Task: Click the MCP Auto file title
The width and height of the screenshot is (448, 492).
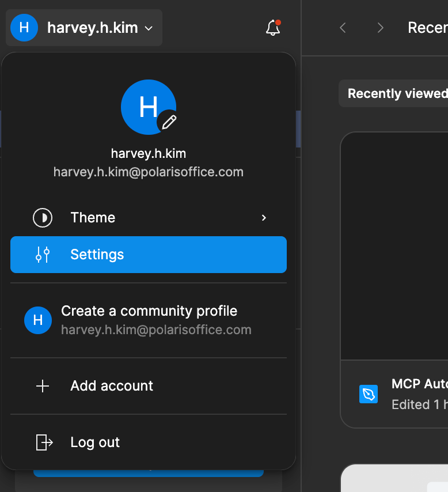Action: (420, 384)
